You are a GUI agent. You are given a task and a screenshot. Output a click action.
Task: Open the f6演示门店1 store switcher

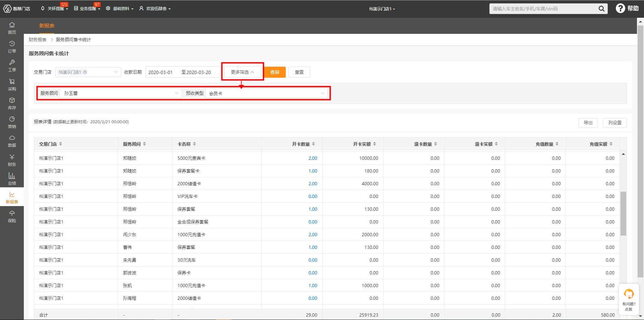[382, 9]
